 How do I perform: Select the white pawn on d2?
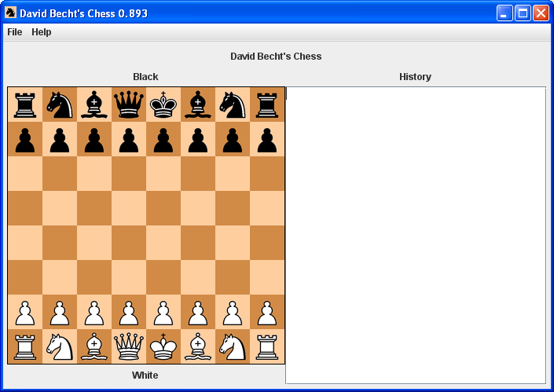pyautogui.click(x=129, y=313)
